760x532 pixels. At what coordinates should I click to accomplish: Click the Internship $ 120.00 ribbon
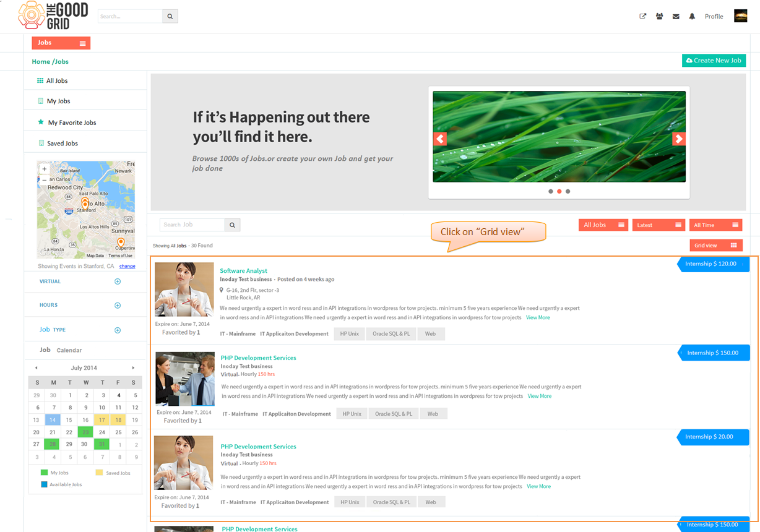click(713, 264)
